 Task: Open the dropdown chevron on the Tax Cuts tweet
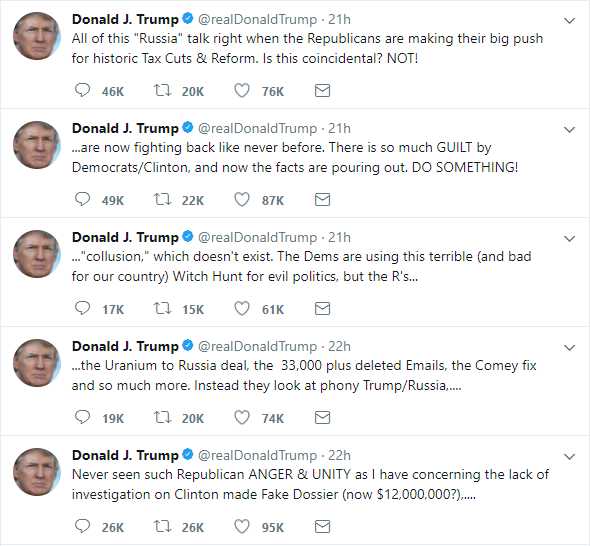coord(570,21)
